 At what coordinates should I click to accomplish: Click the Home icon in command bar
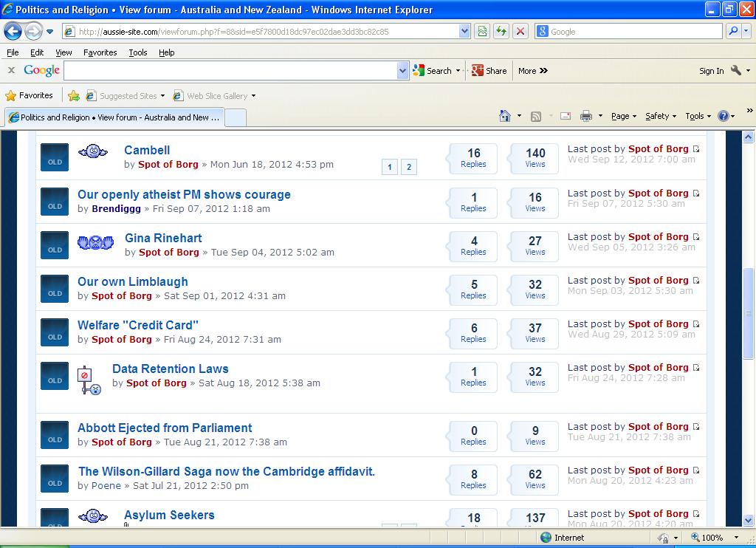pos(505,116)
